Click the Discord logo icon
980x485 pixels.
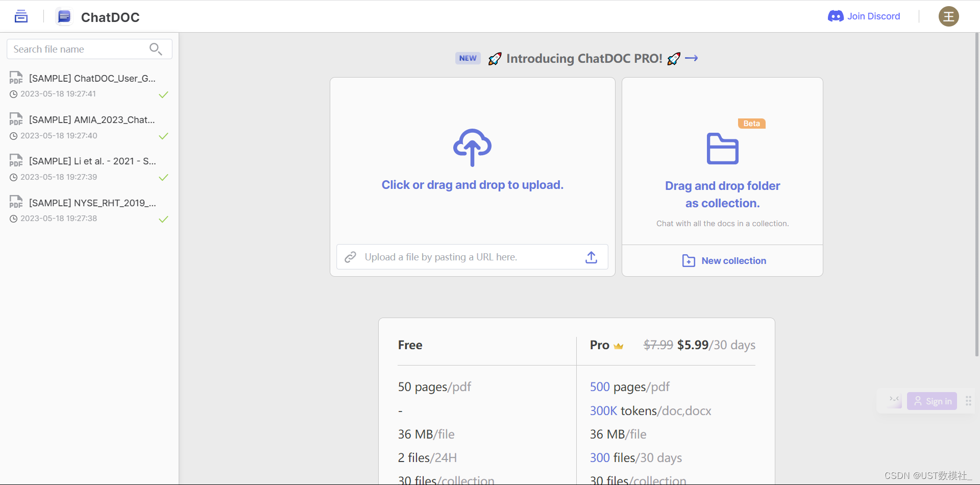pyautogui.click(x=836, y=16)
